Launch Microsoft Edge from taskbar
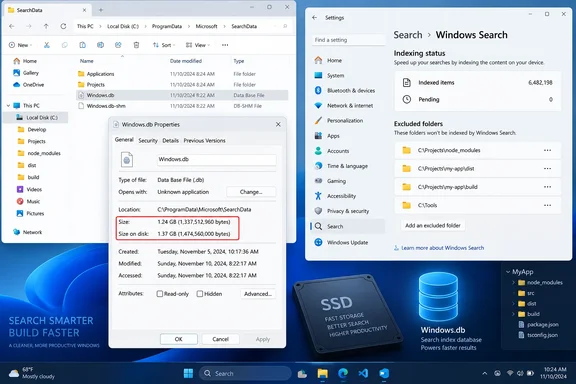 [x=343, y=373]
